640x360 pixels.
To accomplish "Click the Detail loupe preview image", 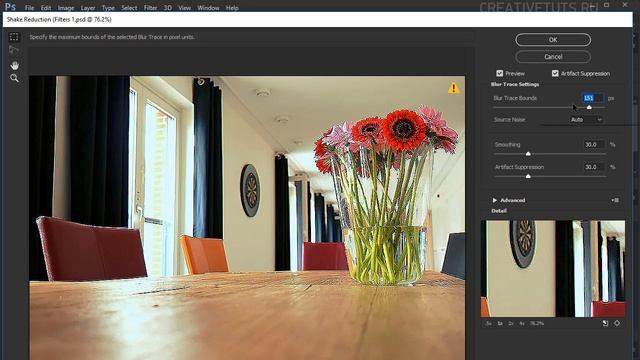I will [x=553, y=269].
